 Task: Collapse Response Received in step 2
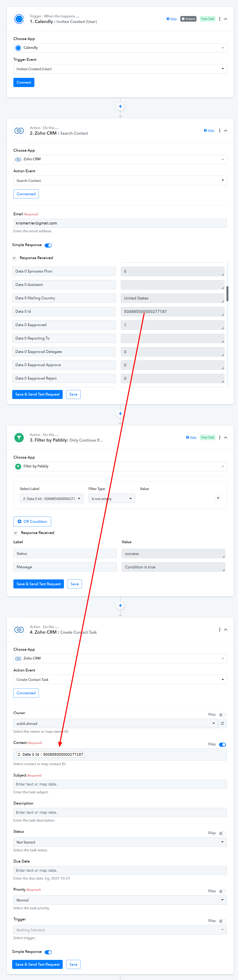point(14,258)
